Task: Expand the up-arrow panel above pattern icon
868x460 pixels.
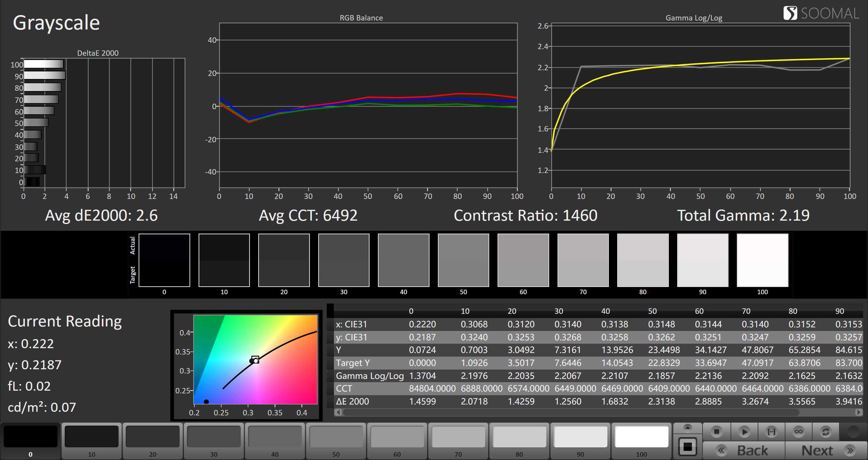Action: pos(687,428)
